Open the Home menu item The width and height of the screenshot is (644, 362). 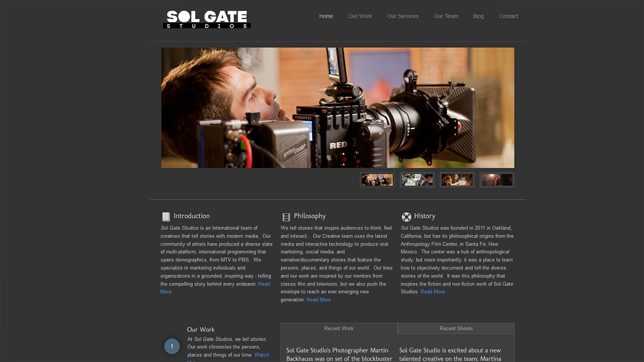(x=326, y=16)
